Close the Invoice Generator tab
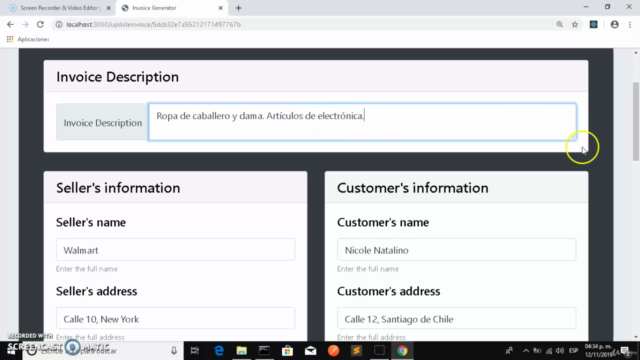This screenshot has height=360, width=640. (x=220, y=8)
